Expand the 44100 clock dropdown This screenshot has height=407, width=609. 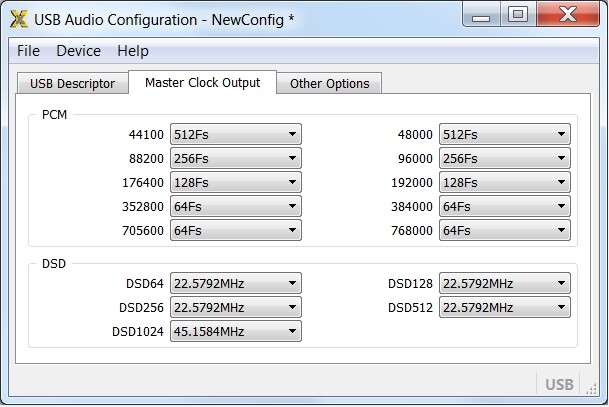click(235, 135)
